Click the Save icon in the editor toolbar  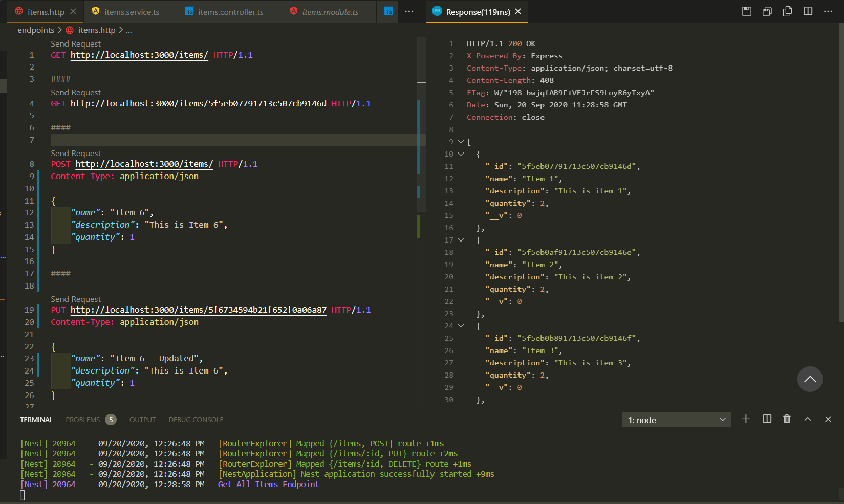click(746, 11)
